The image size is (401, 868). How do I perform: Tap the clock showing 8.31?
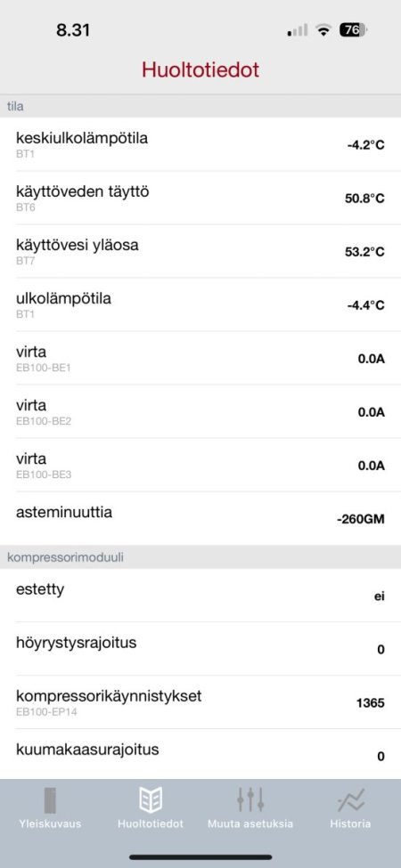click(72, 30)
